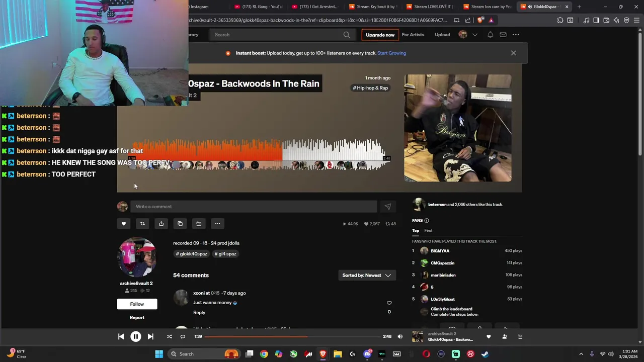This screenshot has height=362, width=644.
Task: Like xconi's comment with the heart
Action: [x=389, y=303]
